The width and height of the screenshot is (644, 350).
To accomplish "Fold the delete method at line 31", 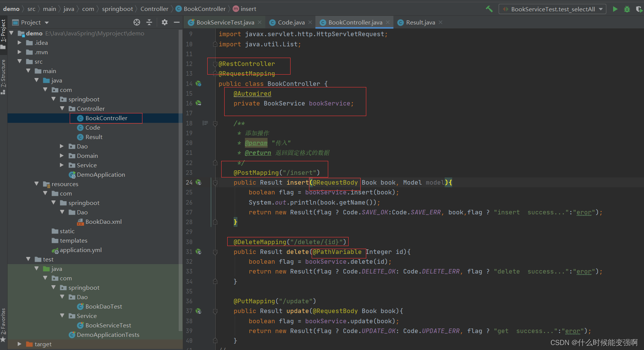I will click(215, 252).
